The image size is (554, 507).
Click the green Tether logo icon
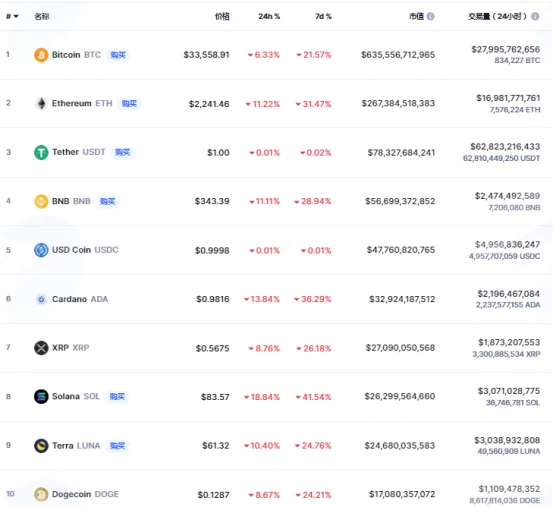coord(41,152)
